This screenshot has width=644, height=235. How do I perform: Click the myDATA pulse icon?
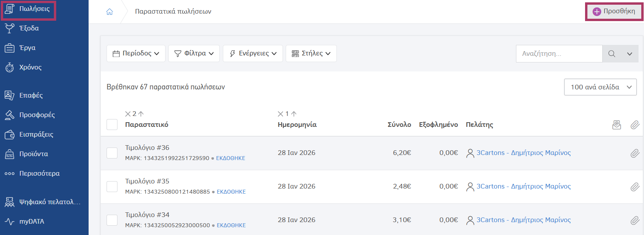9,221
